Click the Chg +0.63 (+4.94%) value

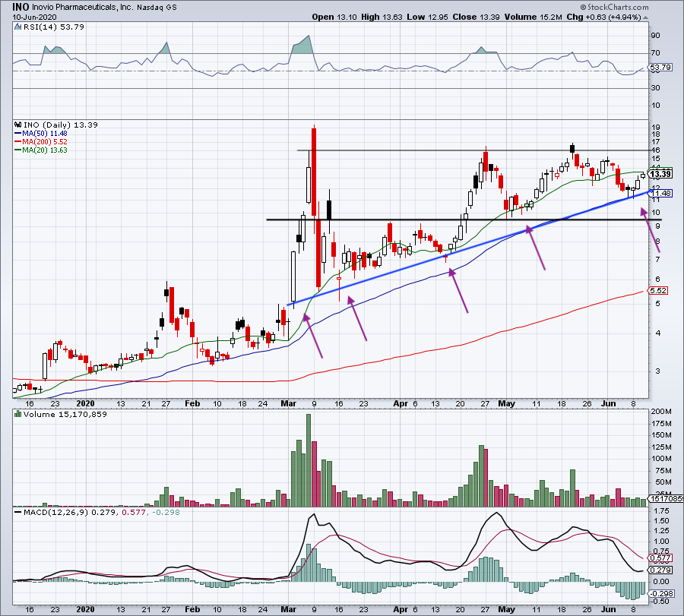(603, 17)
